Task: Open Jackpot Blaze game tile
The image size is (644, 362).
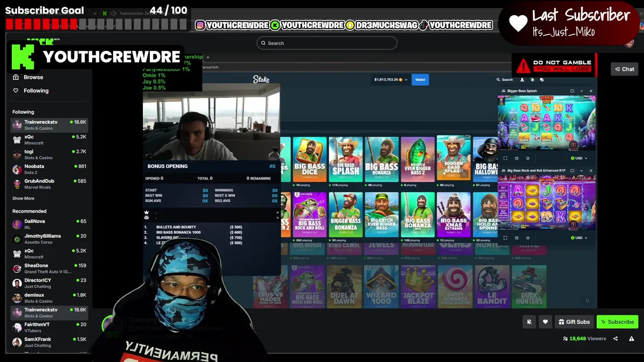Action: pos(418,287)
